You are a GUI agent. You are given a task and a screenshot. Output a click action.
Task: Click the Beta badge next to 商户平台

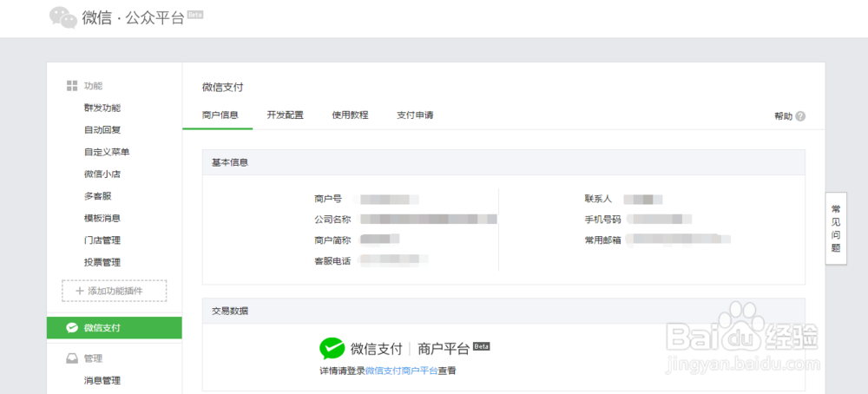click(482, 346)
